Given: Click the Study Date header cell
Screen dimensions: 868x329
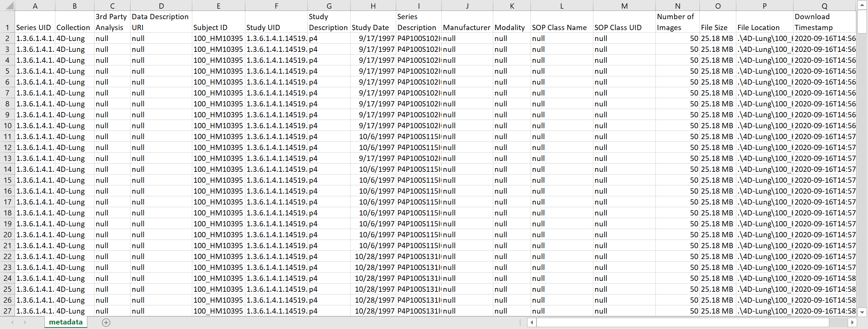Looking at the screenshot, I should 373,22.
